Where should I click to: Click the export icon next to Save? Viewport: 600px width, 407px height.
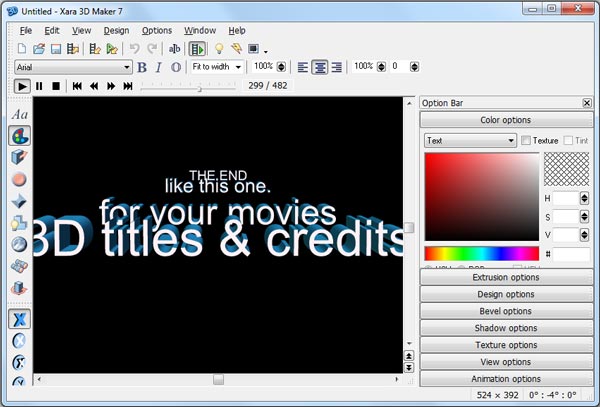(73, 49)
